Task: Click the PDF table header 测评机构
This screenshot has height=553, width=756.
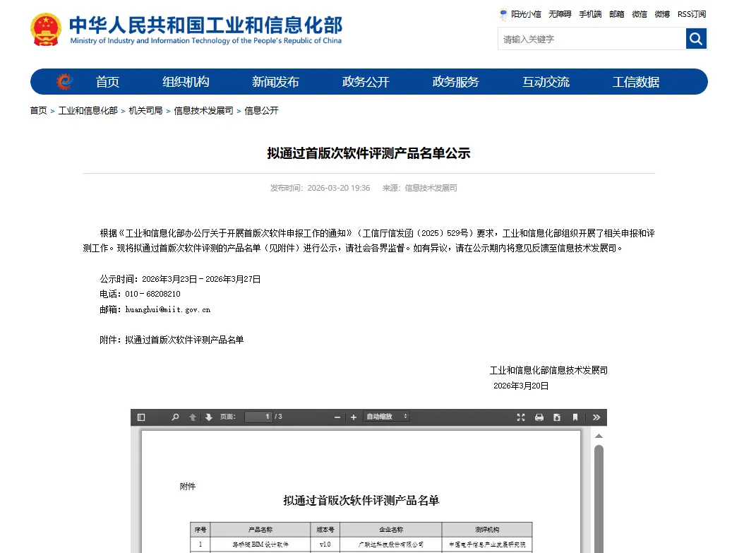Action: [x=487, y=530]
